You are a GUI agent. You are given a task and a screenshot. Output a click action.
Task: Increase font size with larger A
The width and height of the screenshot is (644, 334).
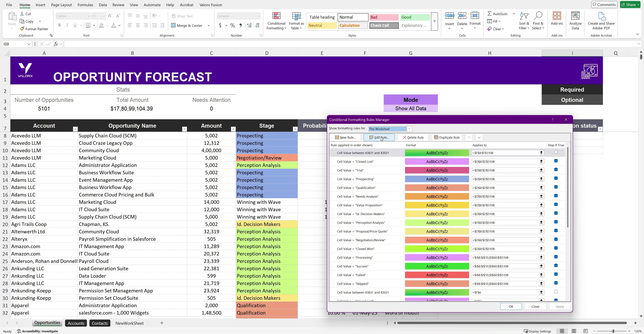click(x=110, y=16)
